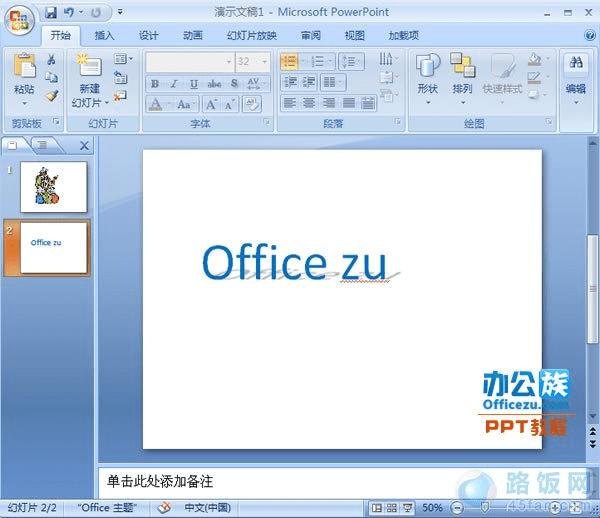Save the presentation via quick access toolbar
600x518 pixels.
51,13
